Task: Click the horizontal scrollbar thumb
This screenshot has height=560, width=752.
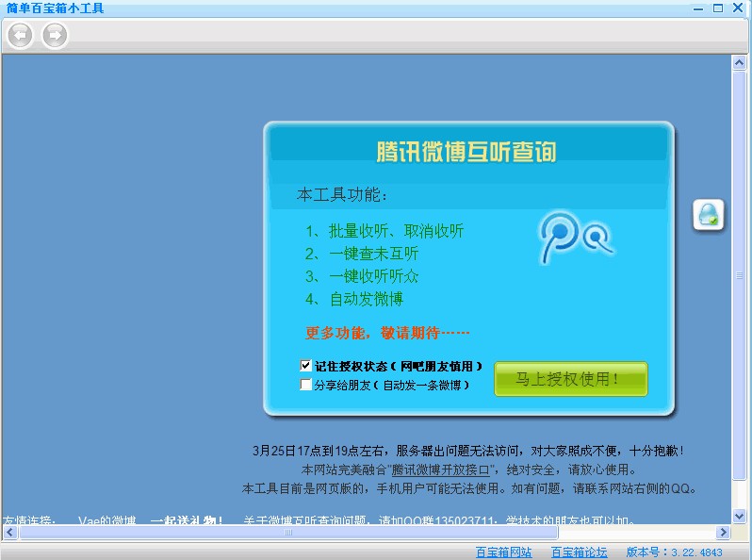Action: coord(287,532)
